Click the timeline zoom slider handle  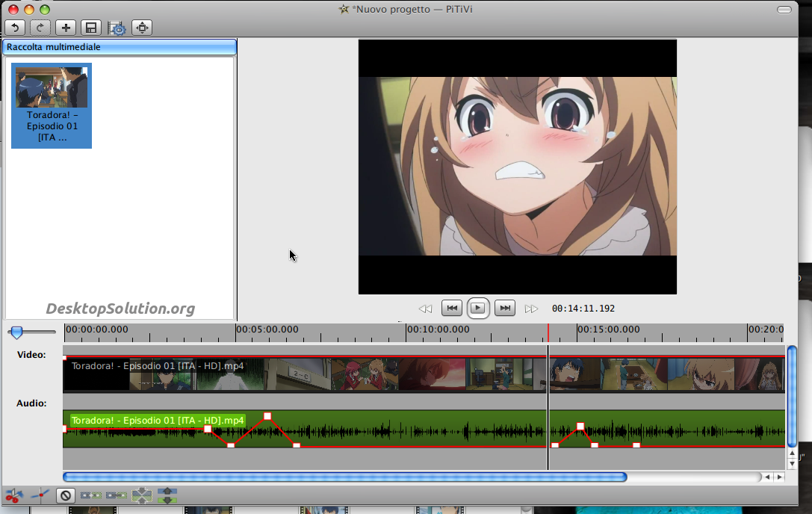click(x=16, y=332)
